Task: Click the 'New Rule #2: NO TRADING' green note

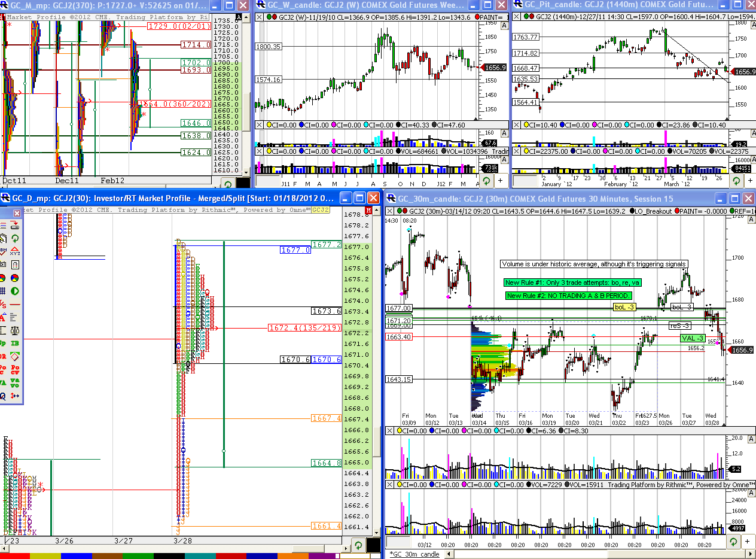Action: point(569,296)
